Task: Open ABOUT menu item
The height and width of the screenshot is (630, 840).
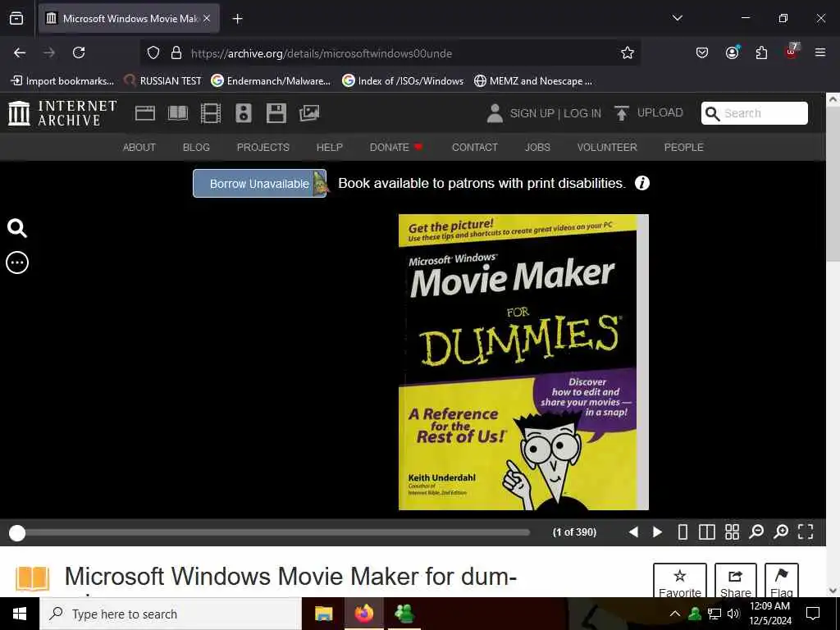Action: coord(139,148)
